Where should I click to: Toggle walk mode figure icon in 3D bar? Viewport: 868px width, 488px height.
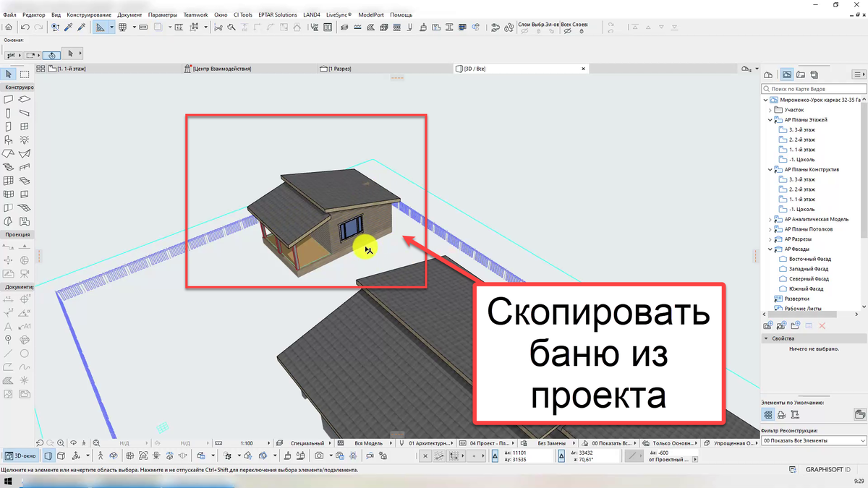click(x=101, y=456)
